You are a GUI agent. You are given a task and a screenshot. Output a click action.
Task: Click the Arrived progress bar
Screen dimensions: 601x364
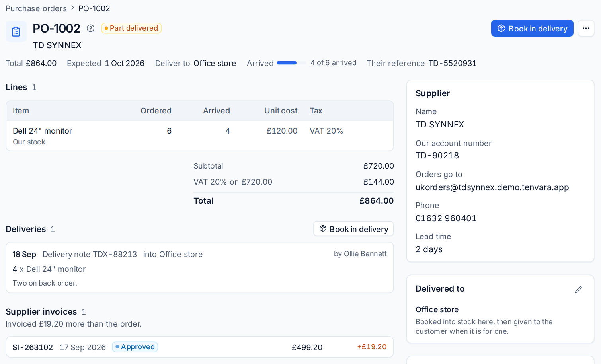tap(291, 63)
